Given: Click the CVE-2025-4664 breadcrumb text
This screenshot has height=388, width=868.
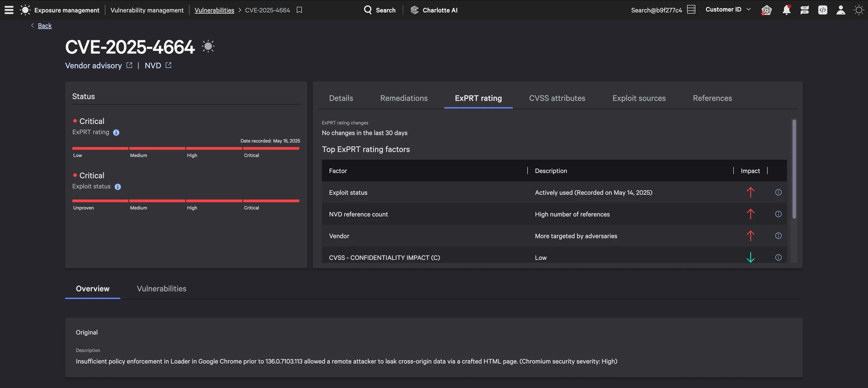Looking at the screenshot, I should point(267,10).
